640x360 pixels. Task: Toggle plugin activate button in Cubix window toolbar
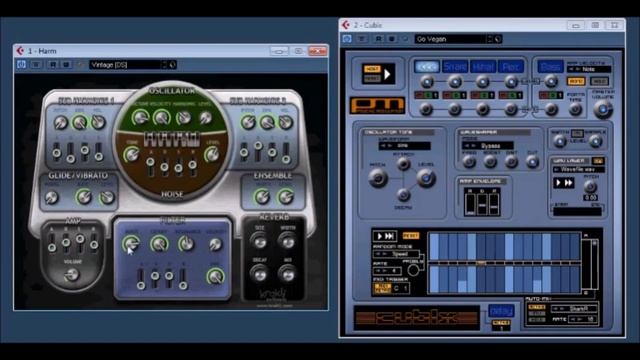pos(347,39)
